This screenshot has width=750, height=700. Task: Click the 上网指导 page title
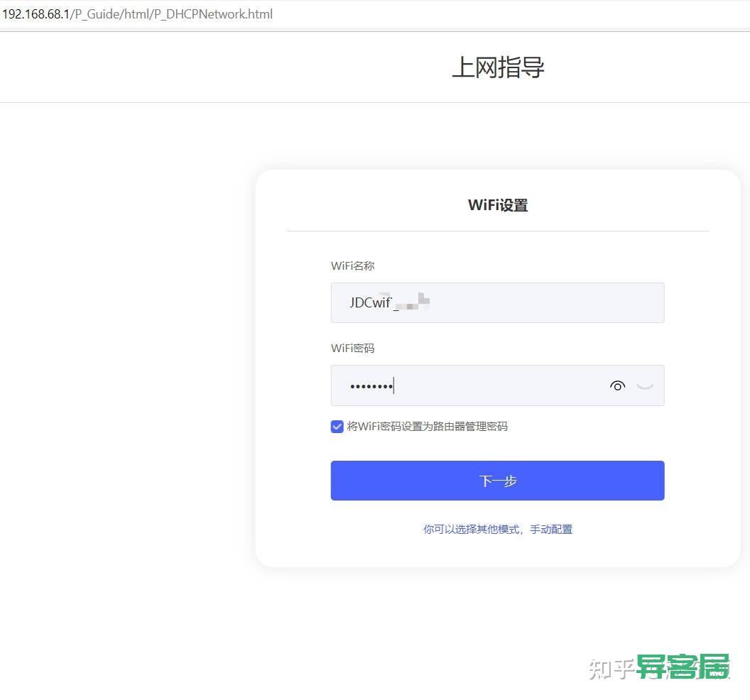498,67
